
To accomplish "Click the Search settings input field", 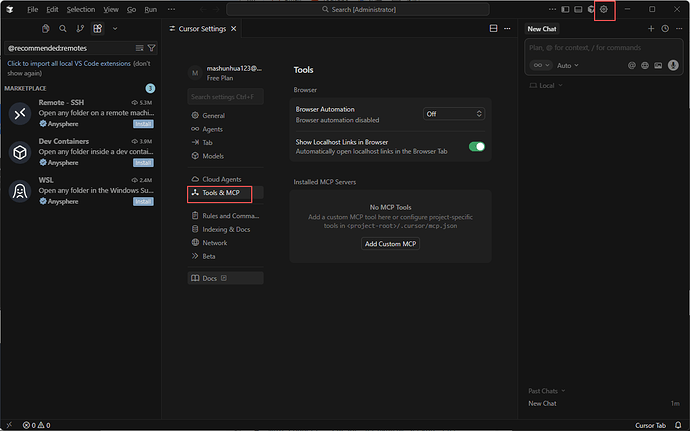I will (226, 97).
